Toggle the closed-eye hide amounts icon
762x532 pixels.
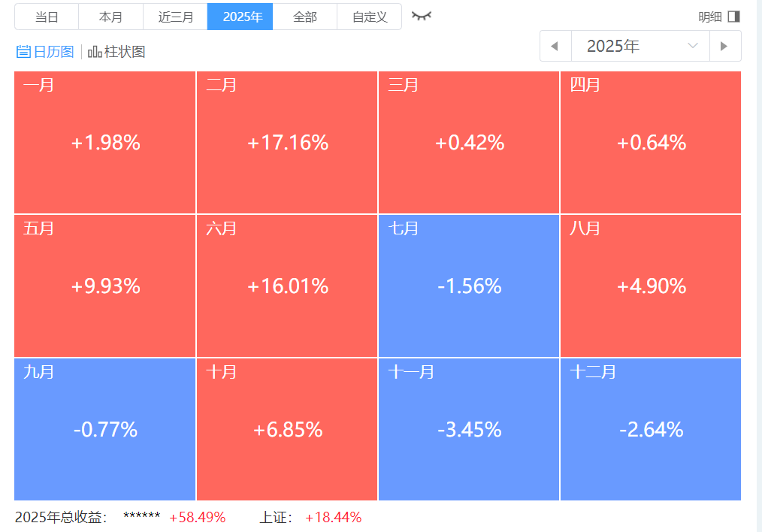(x=422, y=16)
